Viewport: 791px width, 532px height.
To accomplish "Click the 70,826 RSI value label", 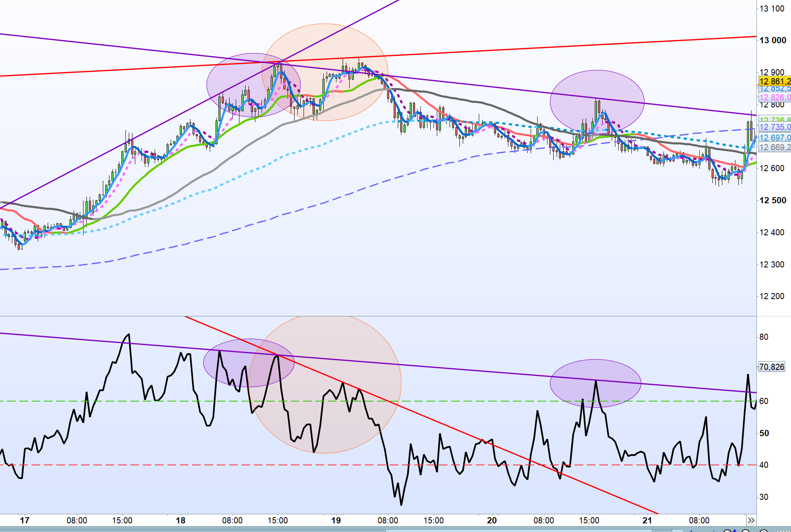I will [772, 367].
